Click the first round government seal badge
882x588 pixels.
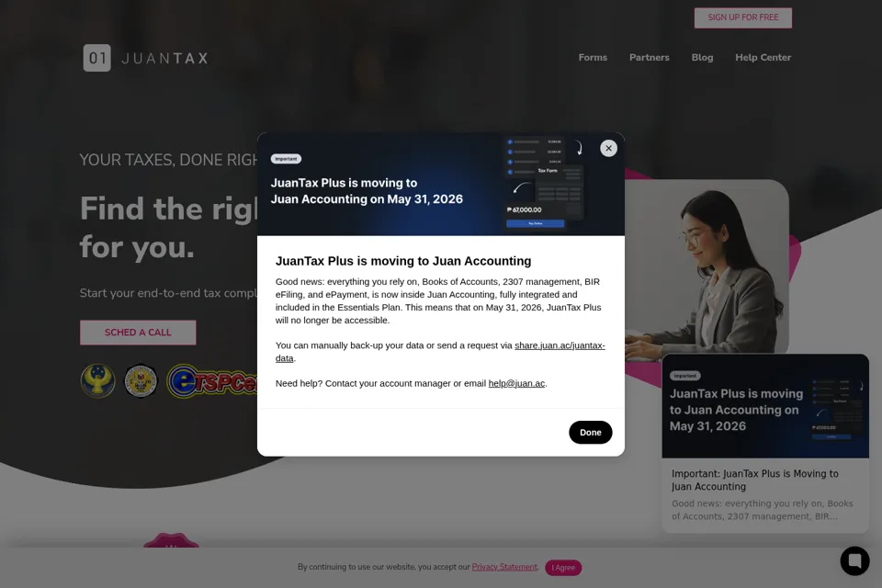click(98, 381)
